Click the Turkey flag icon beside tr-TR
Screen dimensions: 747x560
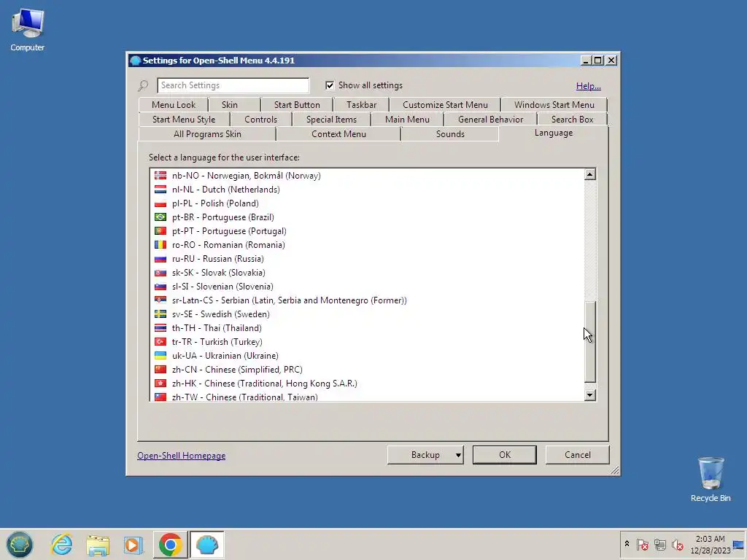(160, 342)
